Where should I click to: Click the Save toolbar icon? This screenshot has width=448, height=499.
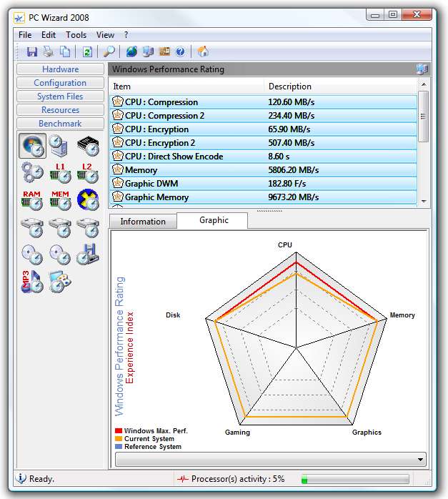tap(32, 51)
